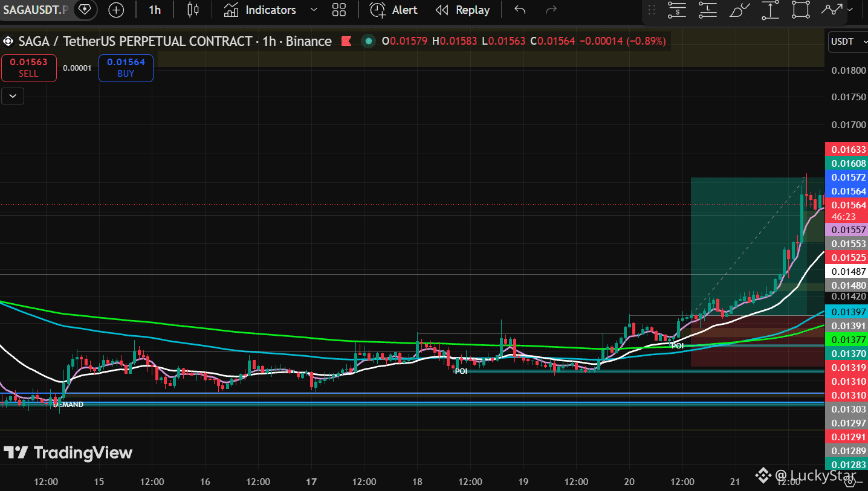Click the red 0.01633 price label
The width and height of the screenshot is (868, 491).
pos(846,149)
